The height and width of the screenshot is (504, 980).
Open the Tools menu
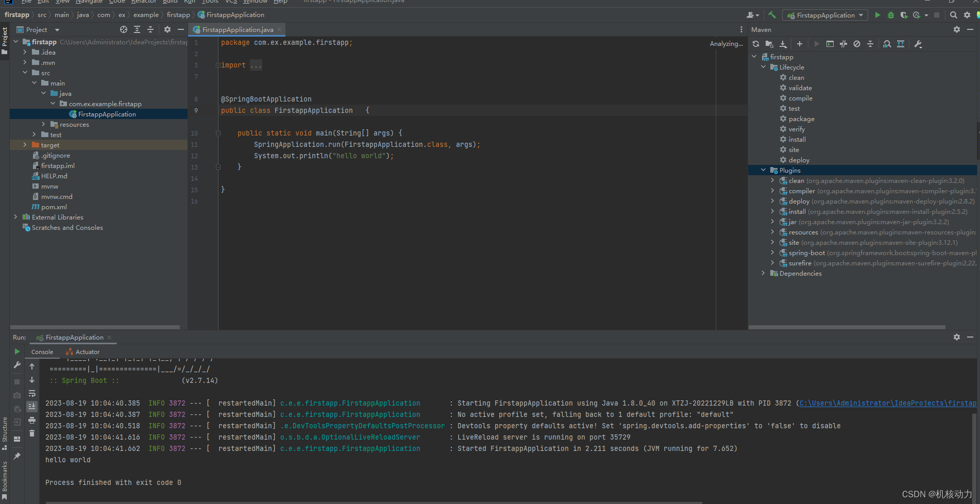(210, 2)
